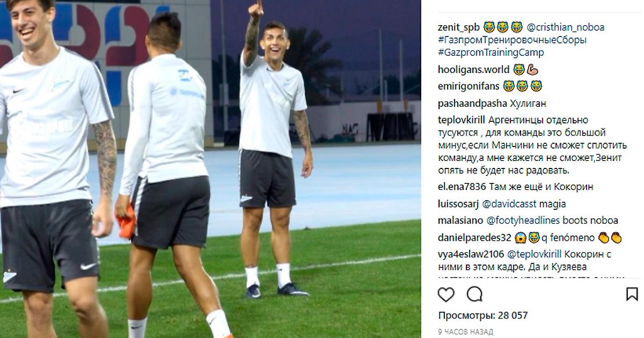Screen dimensions: 644x338
Task: Open hashtag #ГазпромТренировочныеСборы
Action: pyautogui.click(x=512, y=40)
